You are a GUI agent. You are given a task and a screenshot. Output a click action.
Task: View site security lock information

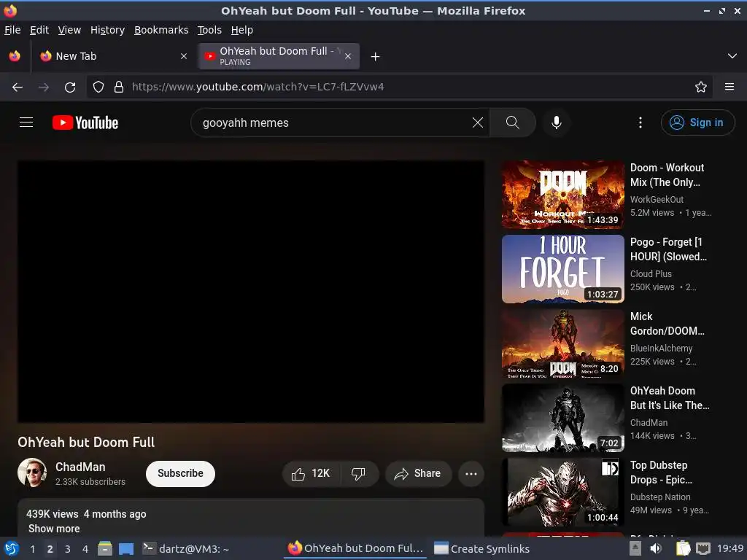(119, 87)
